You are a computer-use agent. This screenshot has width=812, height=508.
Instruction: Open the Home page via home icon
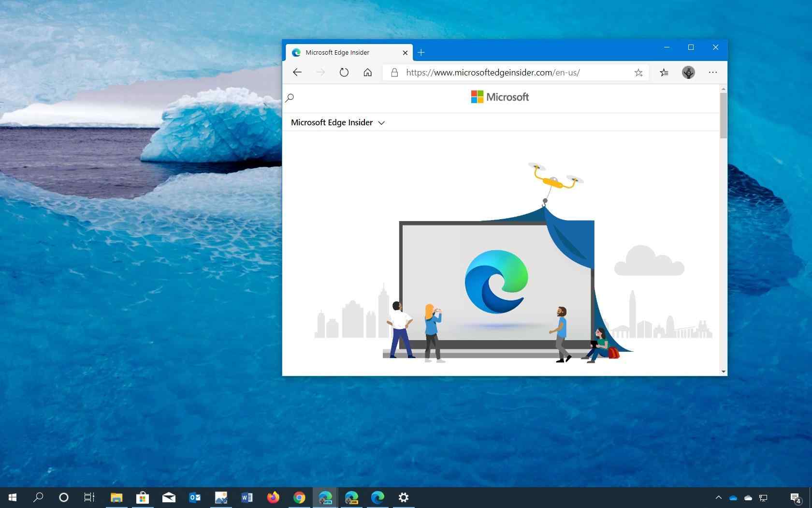coord(367,72)
